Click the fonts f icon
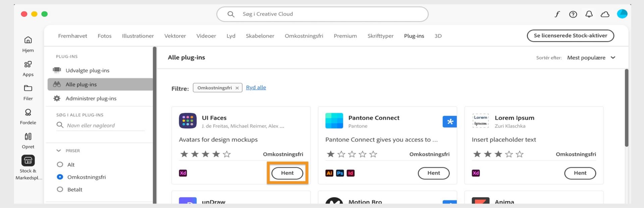This screenshot has width=644, height=208. click(x=557, y=14)
